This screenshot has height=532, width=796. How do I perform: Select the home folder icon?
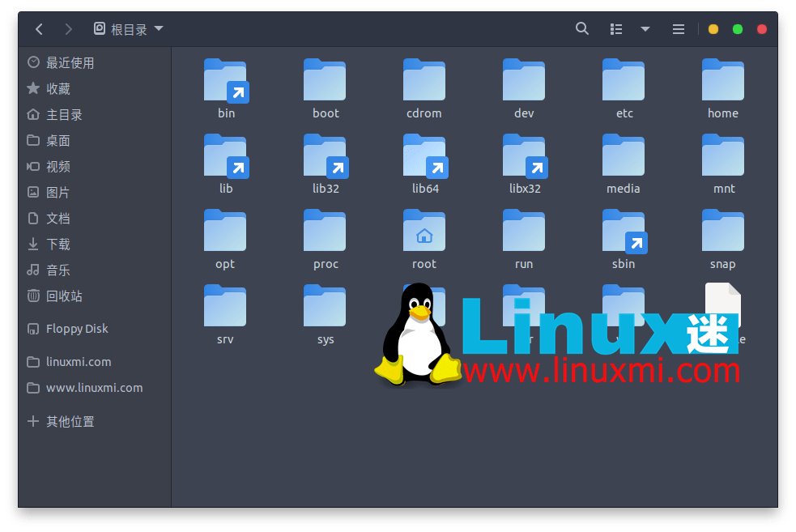tap(723, 79)
